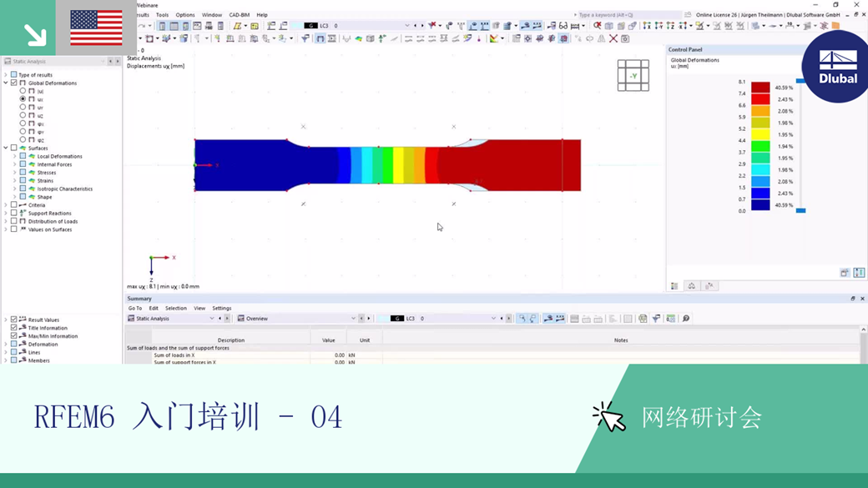Click the red X delete icon in toolbar

point(613,38)
